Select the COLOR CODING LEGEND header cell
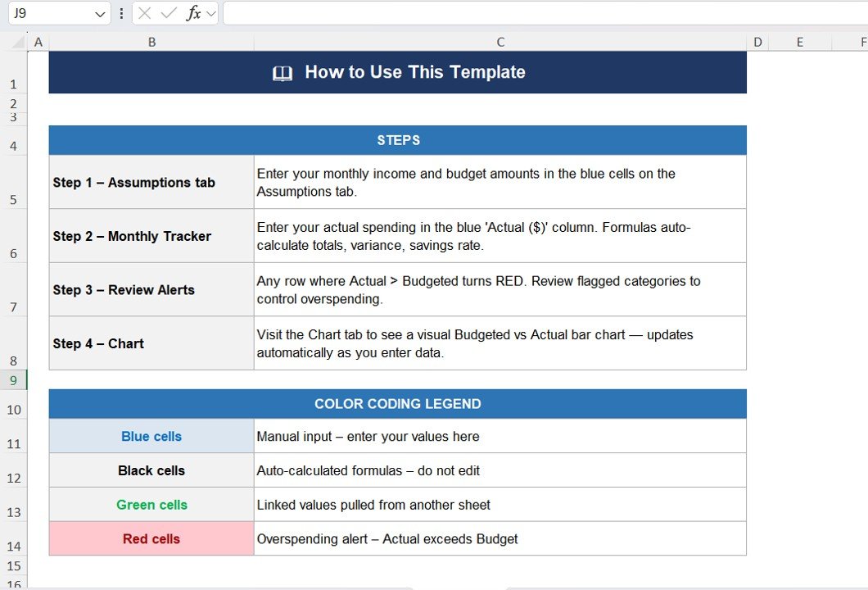Screen dimensions: 868x590 pyautogui.click(x=398, y=404)
